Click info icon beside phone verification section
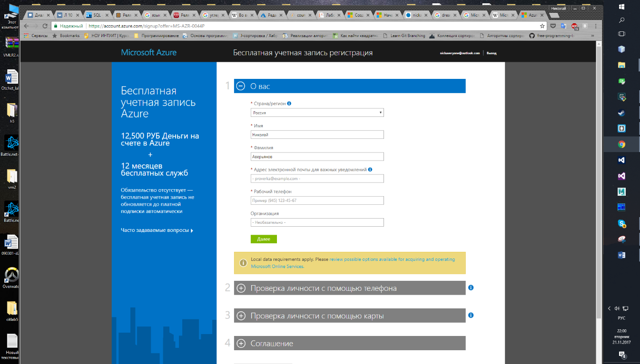The image size is (640, 364). pyautogui.click(x=471, y=287)
